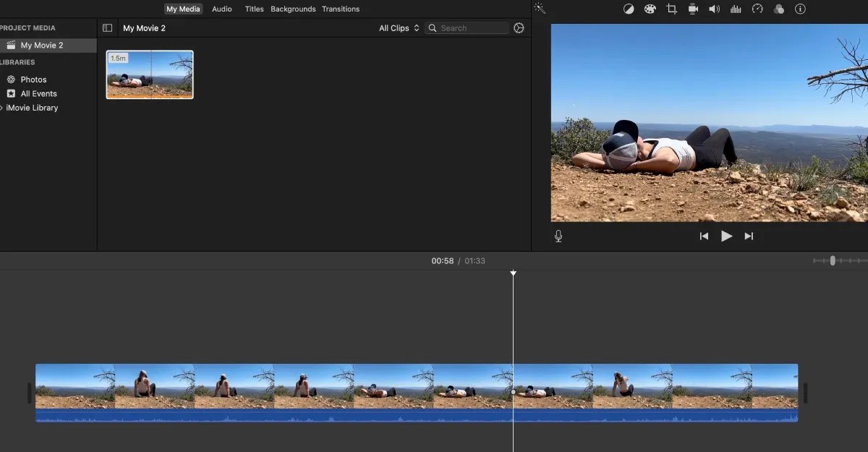Open the Clip Filter effects panel

coord(779,9)
